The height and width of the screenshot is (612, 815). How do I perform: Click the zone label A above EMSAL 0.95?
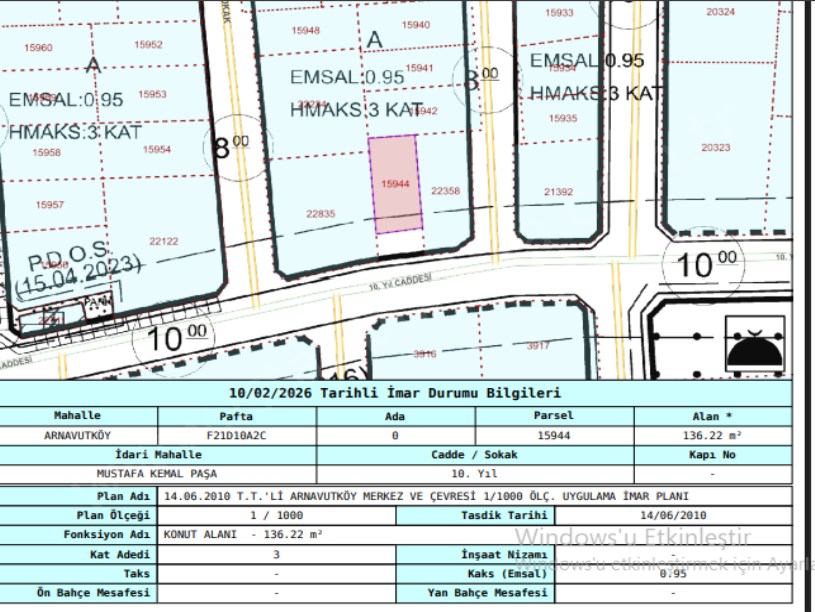coord(375,38)
